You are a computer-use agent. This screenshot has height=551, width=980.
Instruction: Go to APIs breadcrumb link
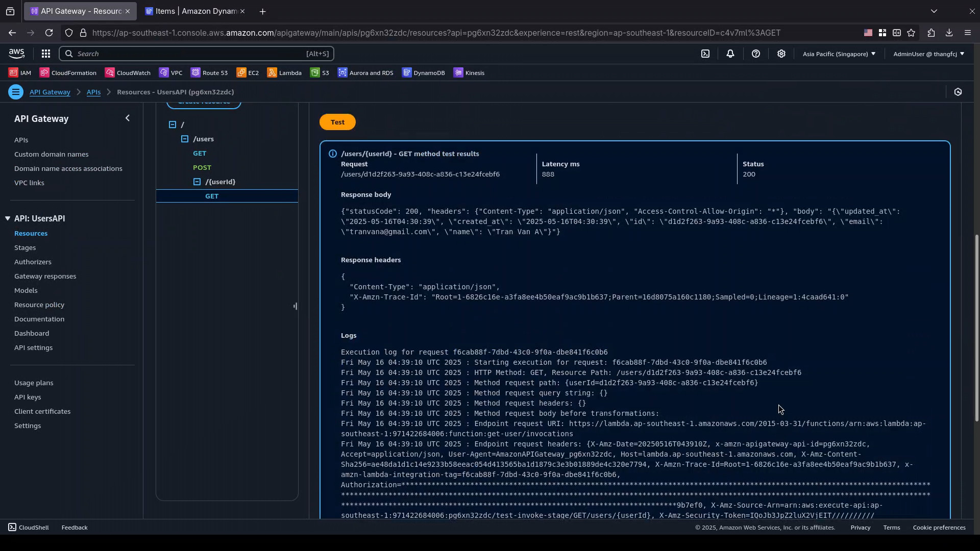93,92
